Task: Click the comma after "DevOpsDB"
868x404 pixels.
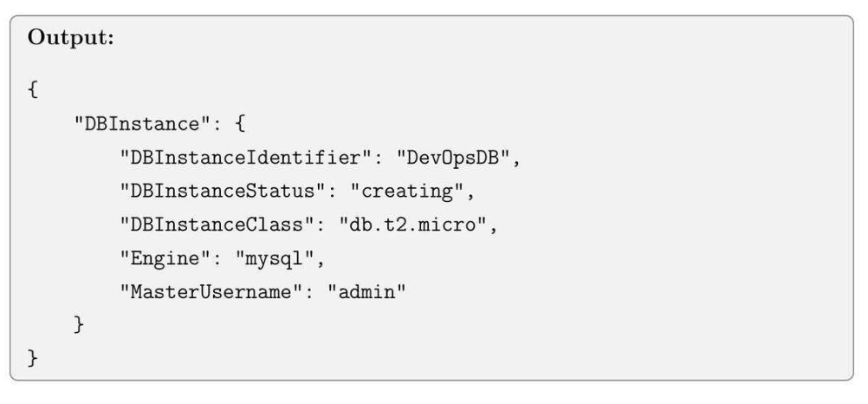Action: [x=515, y=160]
